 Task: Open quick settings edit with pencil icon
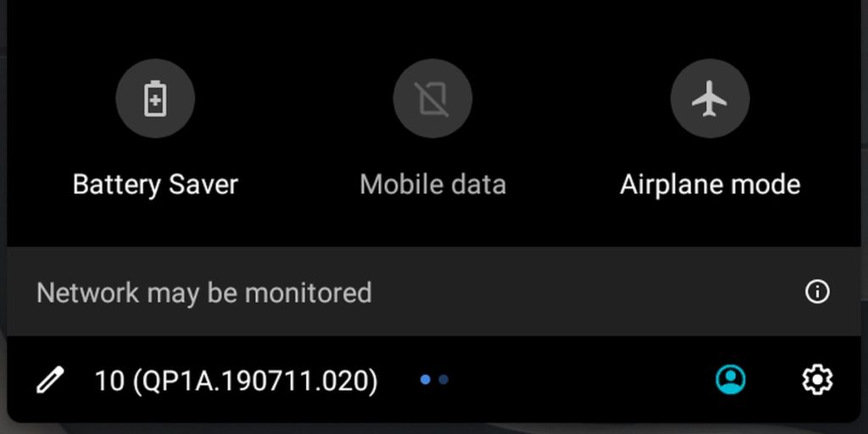pyautogui.click(x=50, y=380)
